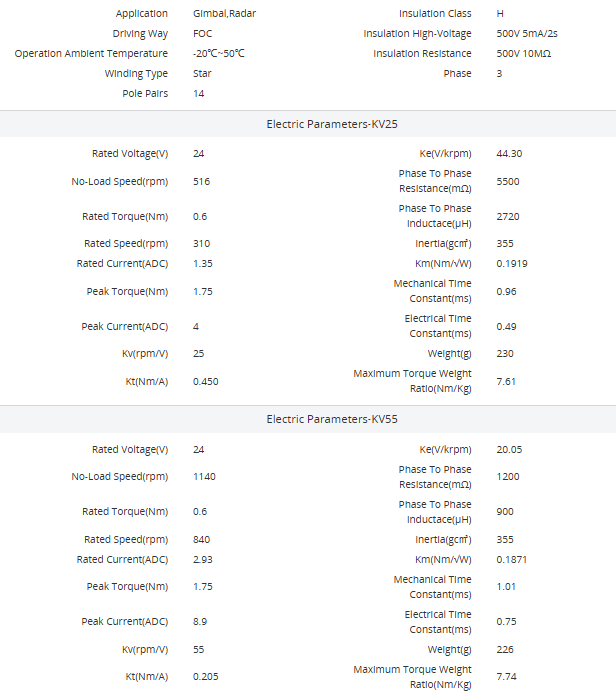Viewport: 616px width, 693px height.
Task: Select the phase resistance value 5500
Action: 508,182
